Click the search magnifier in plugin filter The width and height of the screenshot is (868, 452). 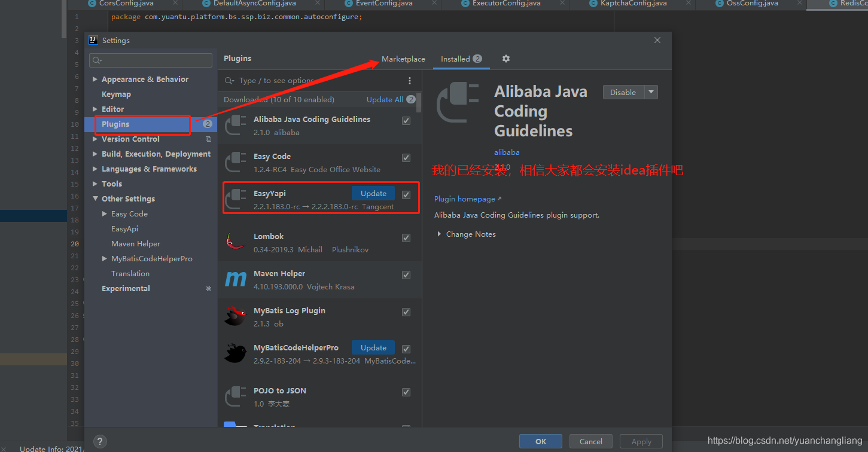229,81
